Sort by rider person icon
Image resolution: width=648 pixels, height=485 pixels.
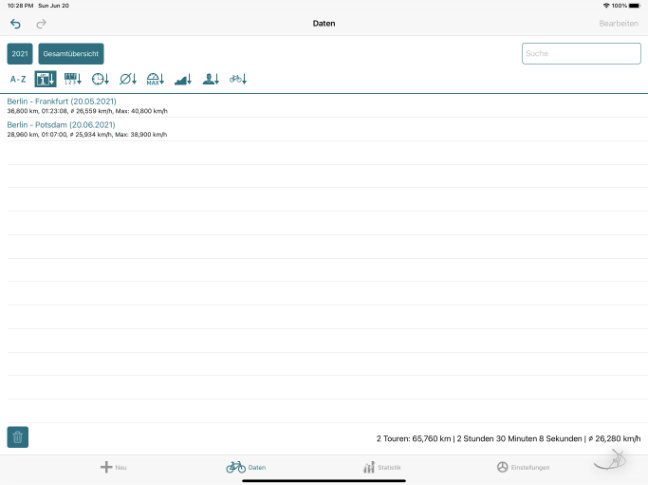click(210, 79)
